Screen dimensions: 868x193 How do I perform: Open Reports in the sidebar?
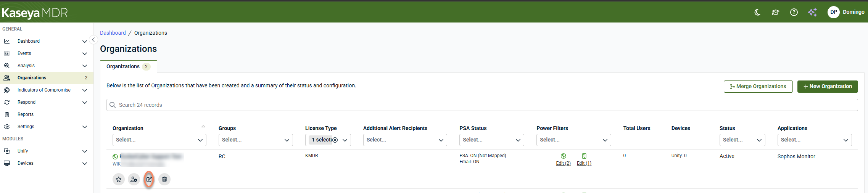[x=47, y=114]
